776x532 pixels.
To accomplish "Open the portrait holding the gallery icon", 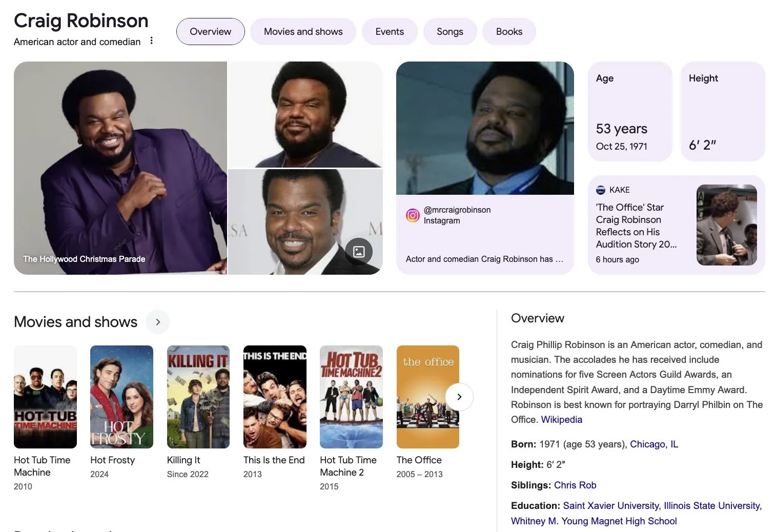I will coord(305,222).
